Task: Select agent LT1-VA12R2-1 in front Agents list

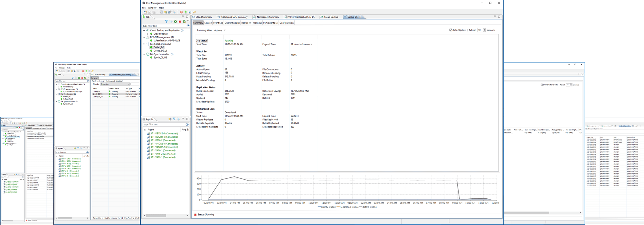Action: pyautogui.click(x=164, y=144)
